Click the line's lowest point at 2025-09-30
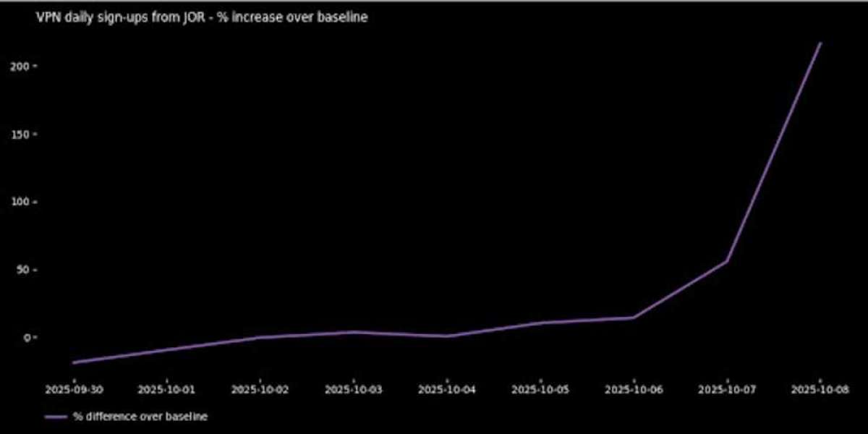This screenshot has width=868, height=434. pos(75,362)
